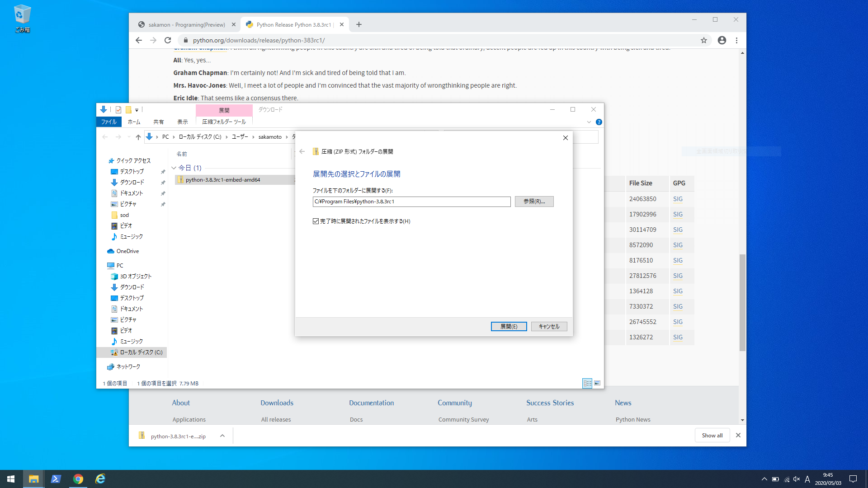
Task: Click the volume muted tray icon
Action: tap(797, 479)
